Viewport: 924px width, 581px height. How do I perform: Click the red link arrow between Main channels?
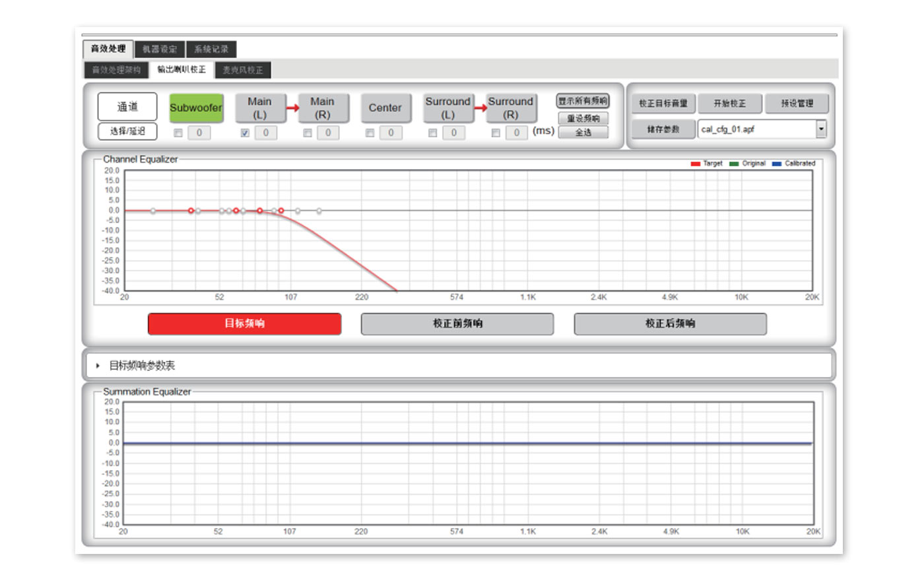pos(291,108)
